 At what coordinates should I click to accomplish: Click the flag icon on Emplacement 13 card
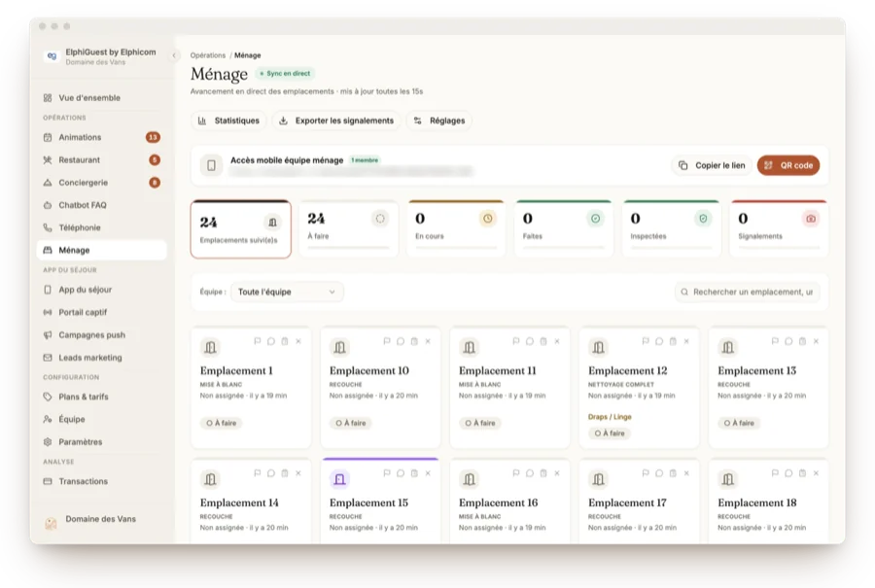(x=775, y=341)
